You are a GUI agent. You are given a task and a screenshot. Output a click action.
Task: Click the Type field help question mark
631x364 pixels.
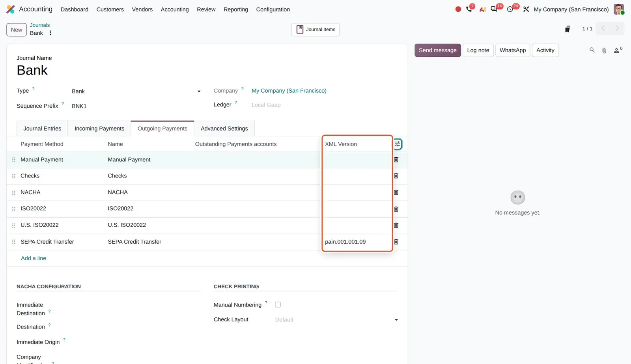click(33, 89)
